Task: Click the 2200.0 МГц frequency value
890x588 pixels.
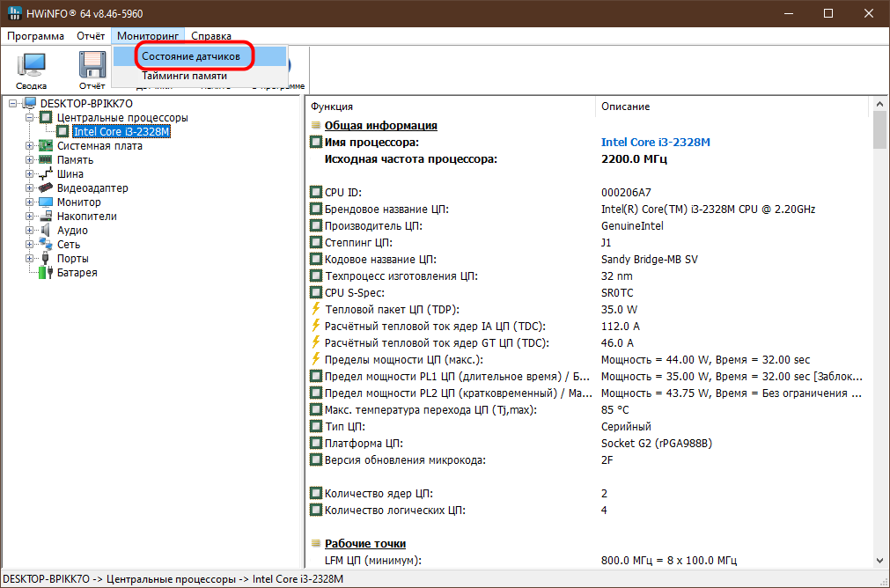Action: [x=634, y=159]
